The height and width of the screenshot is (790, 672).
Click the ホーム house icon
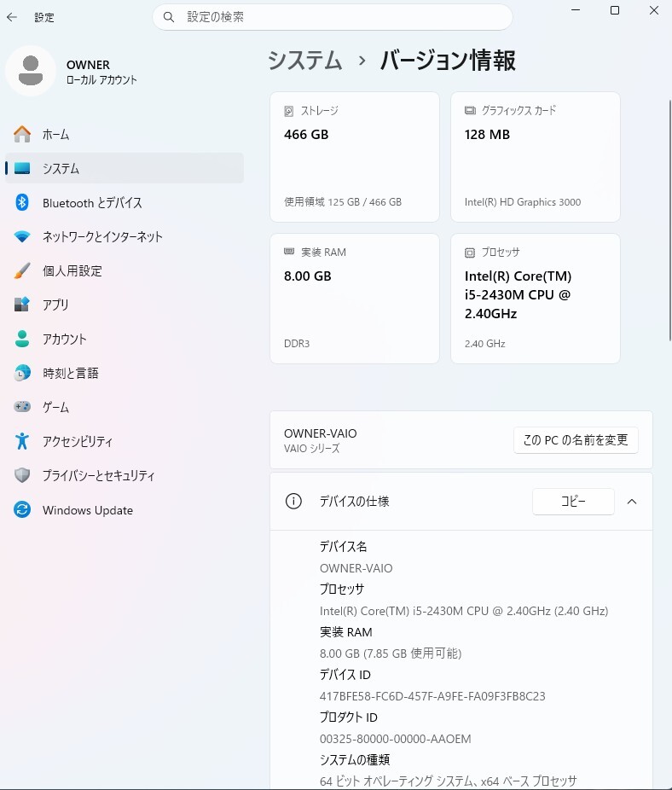point(22,134)
